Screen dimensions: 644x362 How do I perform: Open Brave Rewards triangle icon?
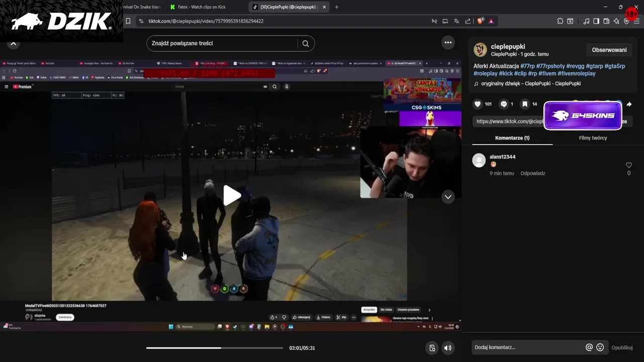pyautogui.click(x=491, y=21)
